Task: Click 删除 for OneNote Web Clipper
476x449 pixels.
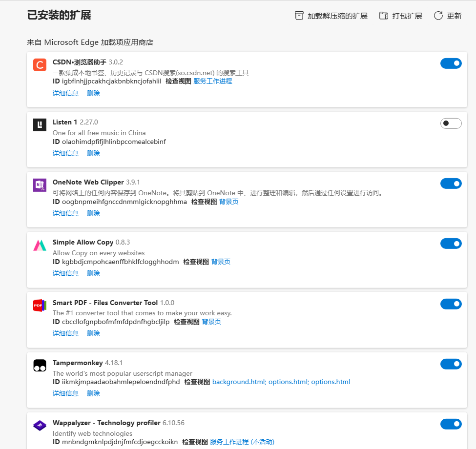Action: 93,213
